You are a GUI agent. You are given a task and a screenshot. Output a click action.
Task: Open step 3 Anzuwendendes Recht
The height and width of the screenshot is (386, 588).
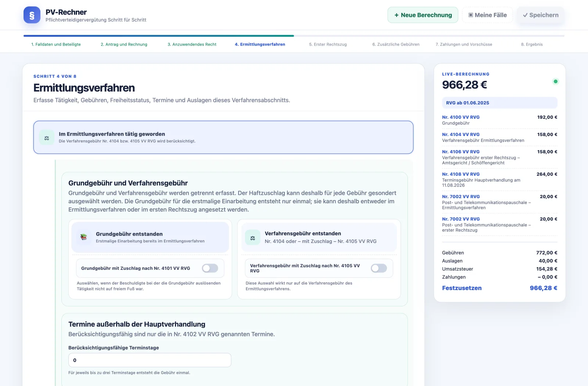coord(192,44)
